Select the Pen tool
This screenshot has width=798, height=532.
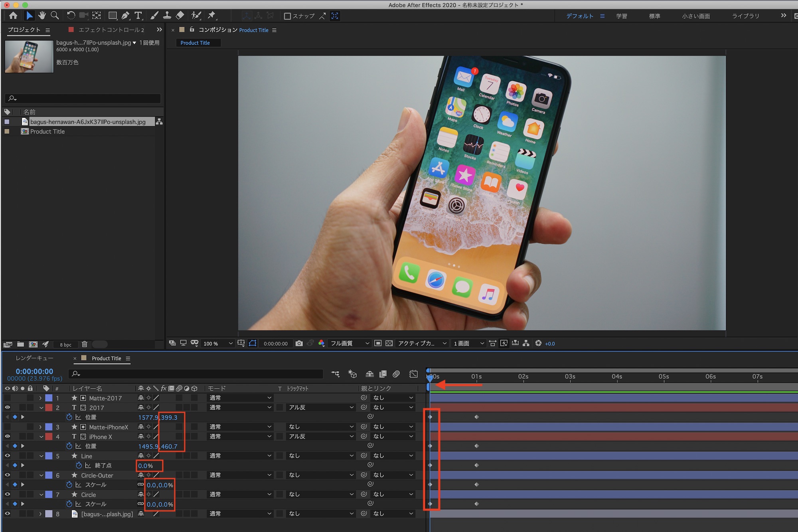[x=125, y=16]
